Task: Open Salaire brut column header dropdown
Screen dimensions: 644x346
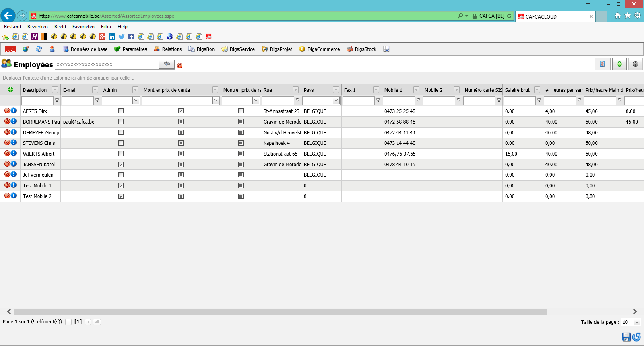Action: tap(537, 90)
